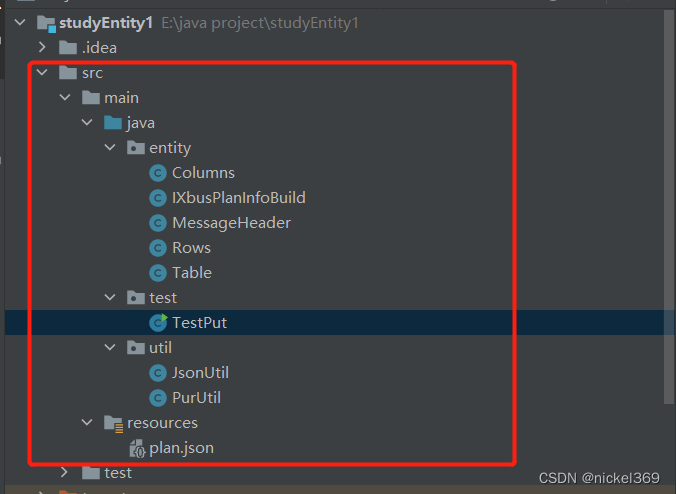
Task: Collapse the util package arrow
Action: pyautogui.click(x=110, y=348)
